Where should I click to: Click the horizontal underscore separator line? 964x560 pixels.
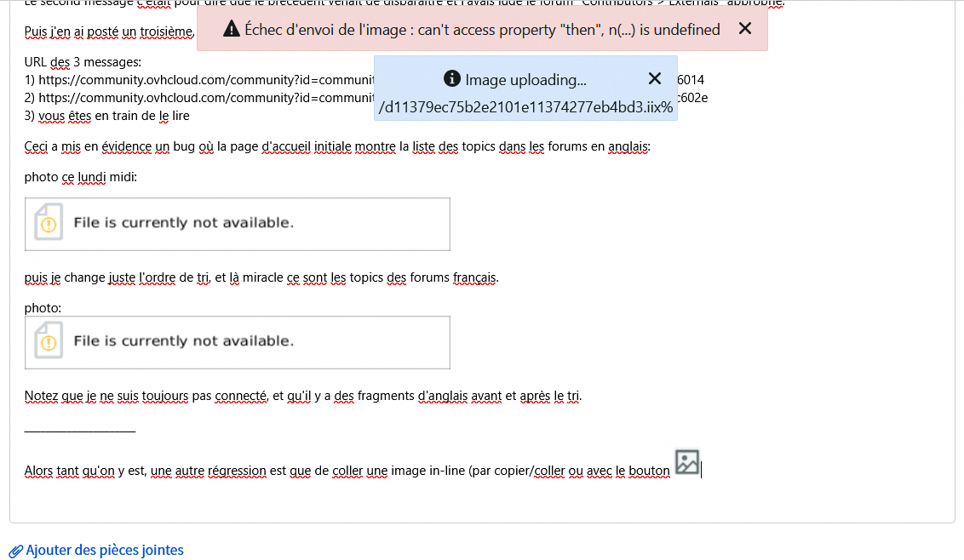[80, 430]
